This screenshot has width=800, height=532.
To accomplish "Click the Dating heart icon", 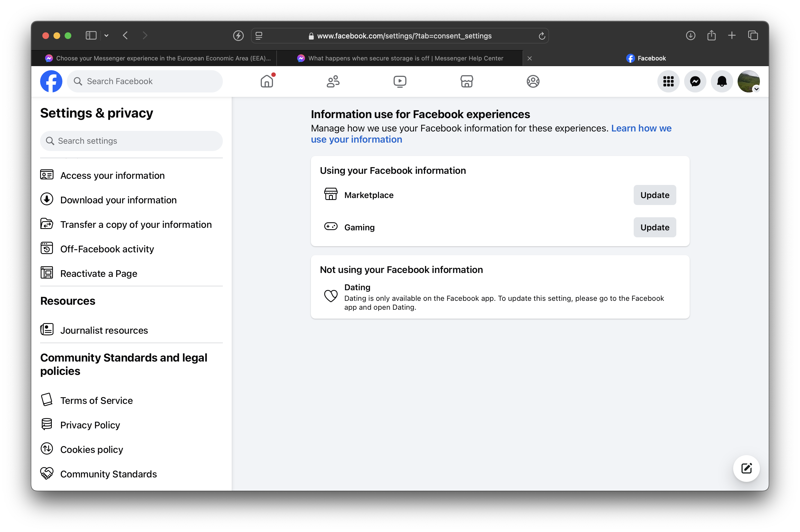I will point(330,296).
